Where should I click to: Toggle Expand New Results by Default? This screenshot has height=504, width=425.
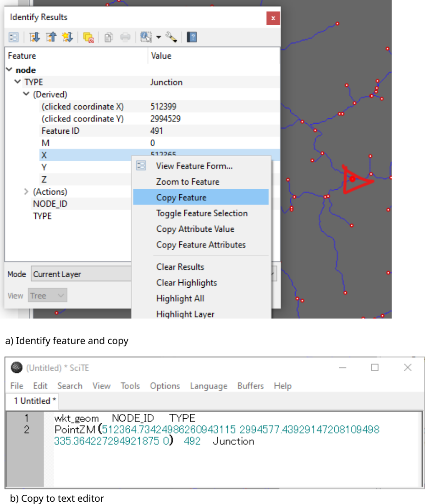[x=68, y=38]
